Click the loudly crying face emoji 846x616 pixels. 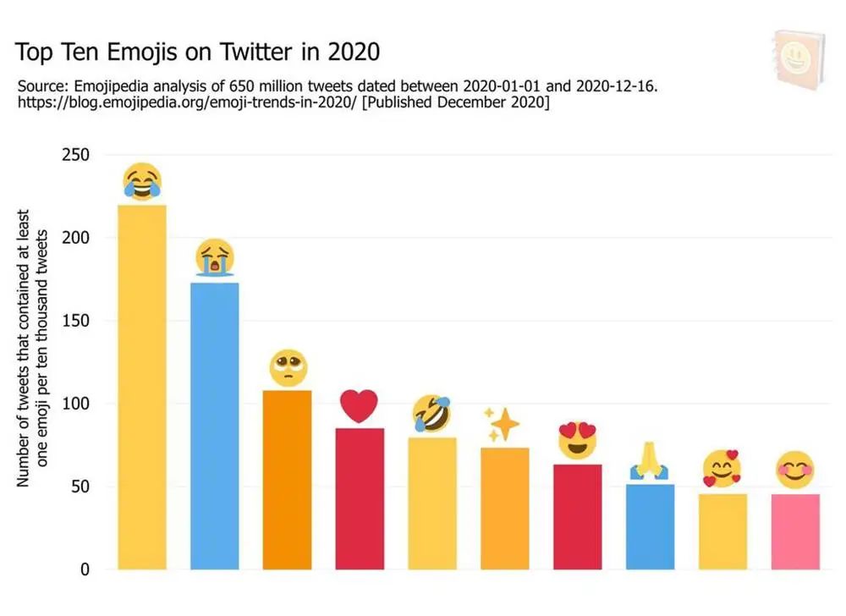(215, 257)
